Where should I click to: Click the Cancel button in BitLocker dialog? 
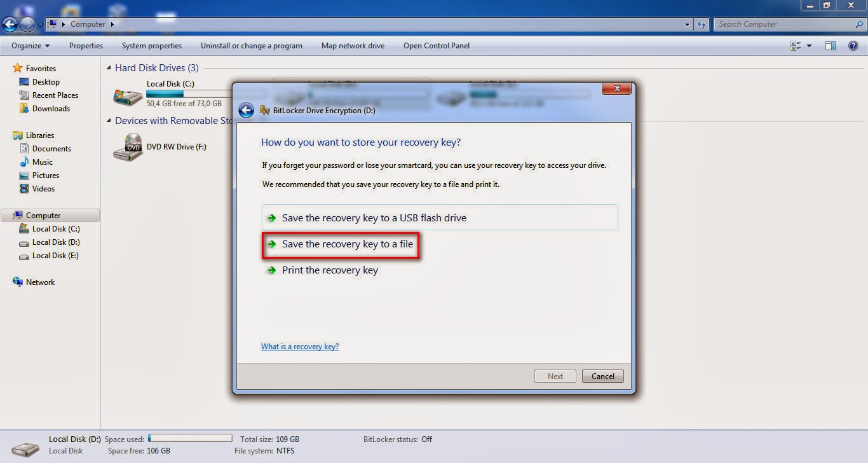[603, 376]
